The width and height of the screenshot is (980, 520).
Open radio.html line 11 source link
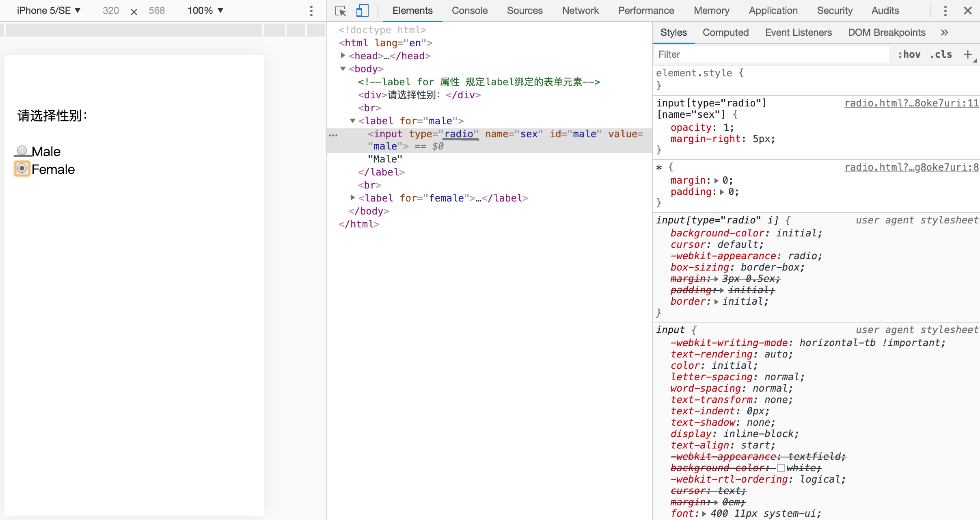[x=911, y=103]
